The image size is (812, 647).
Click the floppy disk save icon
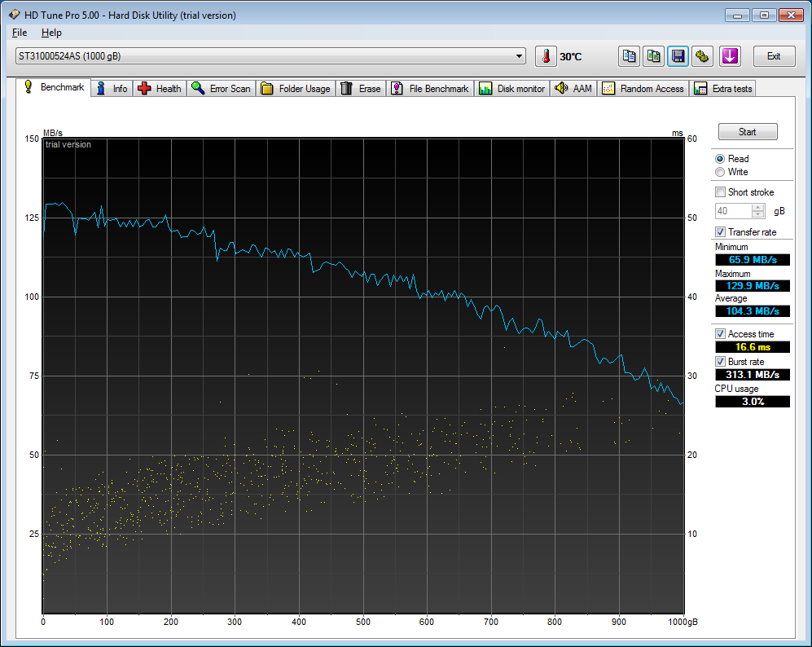tap(678, 56)
